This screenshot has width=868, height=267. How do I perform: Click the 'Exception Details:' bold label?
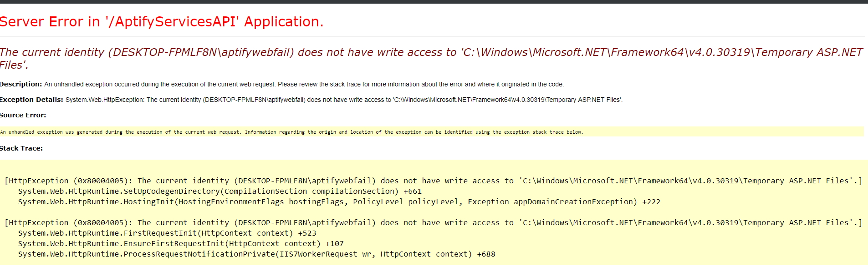pyautogui.click(x=31, y=100)
